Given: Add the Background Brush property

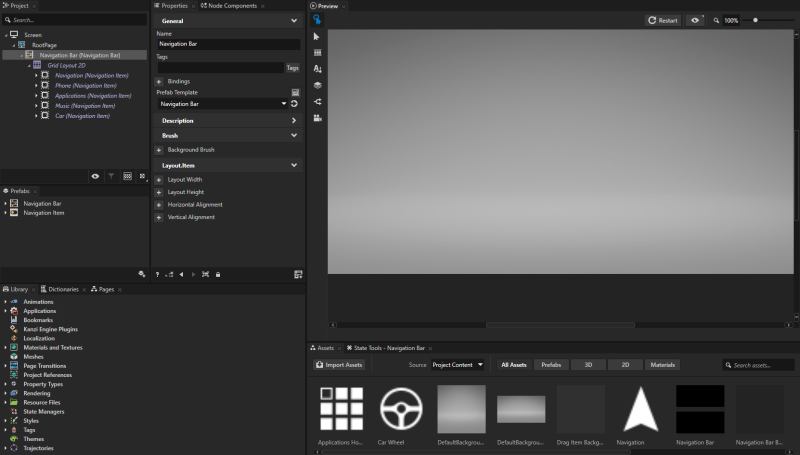Looking at the screenshot, I should tap(159, 150).
